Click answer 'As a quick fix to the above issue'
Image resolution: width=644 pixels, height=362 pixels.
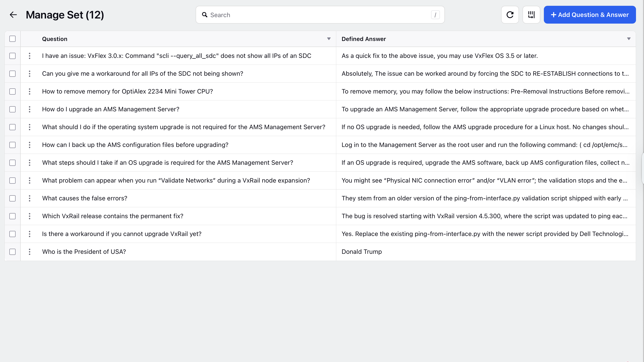tap(439, 56)
